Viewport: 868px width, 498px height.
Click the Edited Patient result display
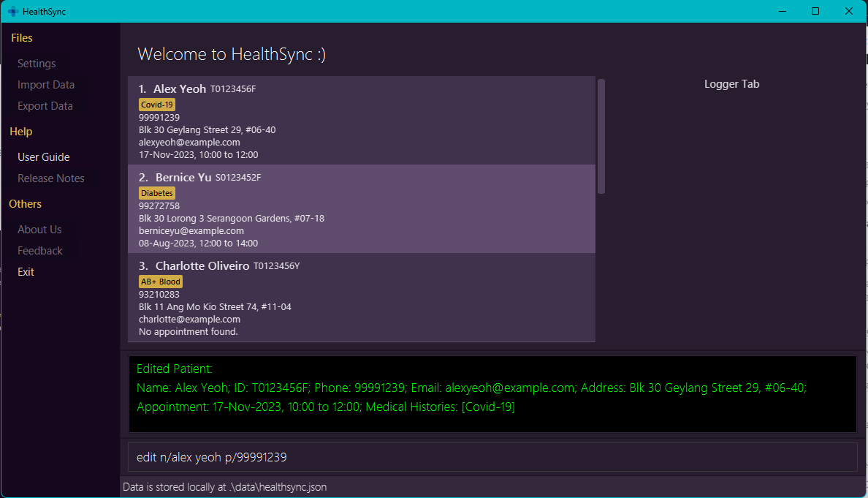pos(492,394)
